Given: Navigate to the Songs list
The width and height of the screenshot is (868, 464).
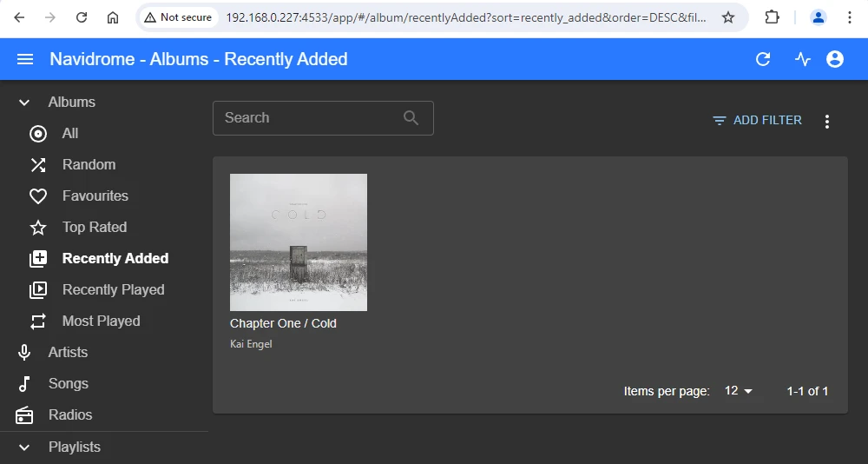Looking at the screenshot, I should tap(68, 384).
